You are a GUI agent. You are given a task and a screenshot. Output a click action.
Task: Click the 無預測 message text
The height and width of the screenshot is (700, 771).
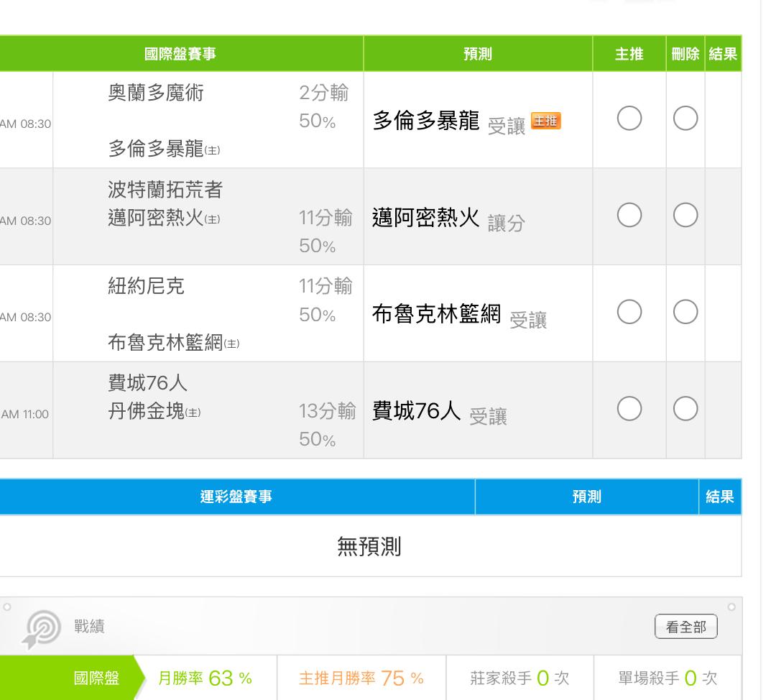pos(369,546)
